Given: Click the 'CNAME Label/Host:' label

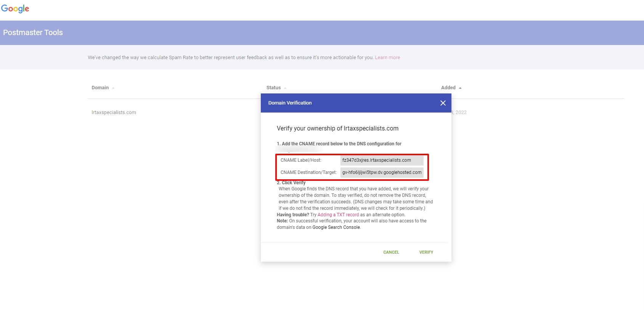Looking at the screenshot, I should point(301,160).
